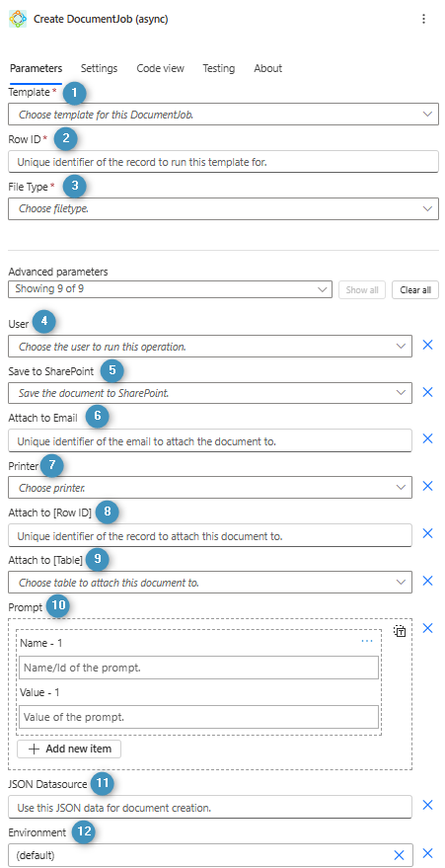Click the Name/Id of the prompt field
The image size is (445, 868).
coord(199,668)
